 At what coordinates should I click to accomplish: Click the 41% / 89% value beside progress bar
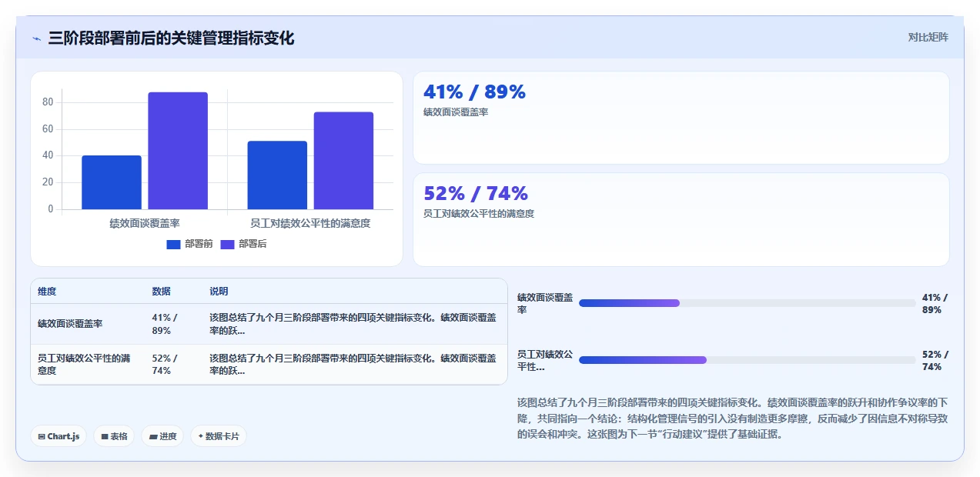coord(935,303)
